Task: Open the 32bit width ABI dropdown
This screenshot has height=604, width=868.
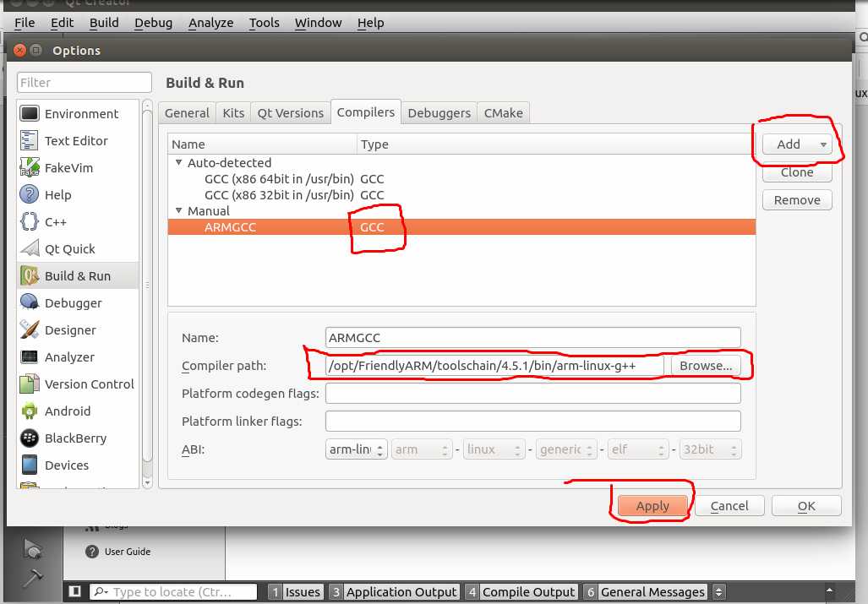Action: [x=710, y=449]
